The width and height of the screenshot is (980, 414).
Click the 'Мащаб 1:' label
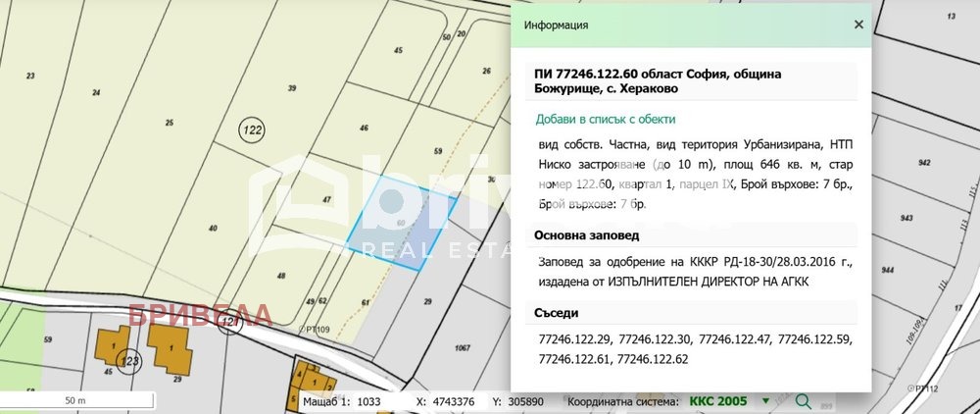[328, 401]
